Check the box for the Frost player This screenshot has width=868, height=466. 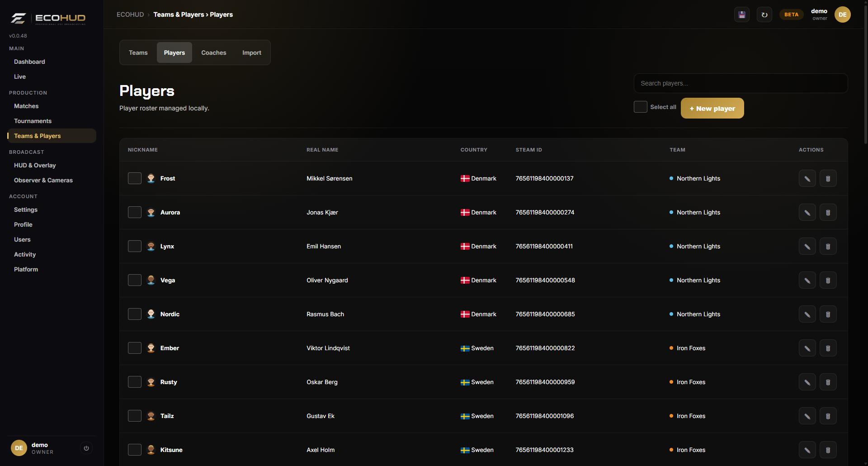(135, 178)
